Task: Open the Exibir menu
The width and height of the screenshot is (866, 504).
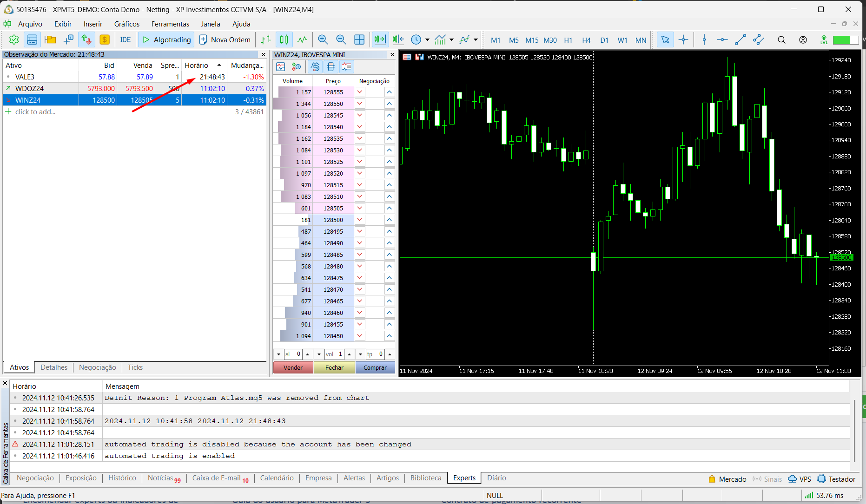Action: pos(63,24)
